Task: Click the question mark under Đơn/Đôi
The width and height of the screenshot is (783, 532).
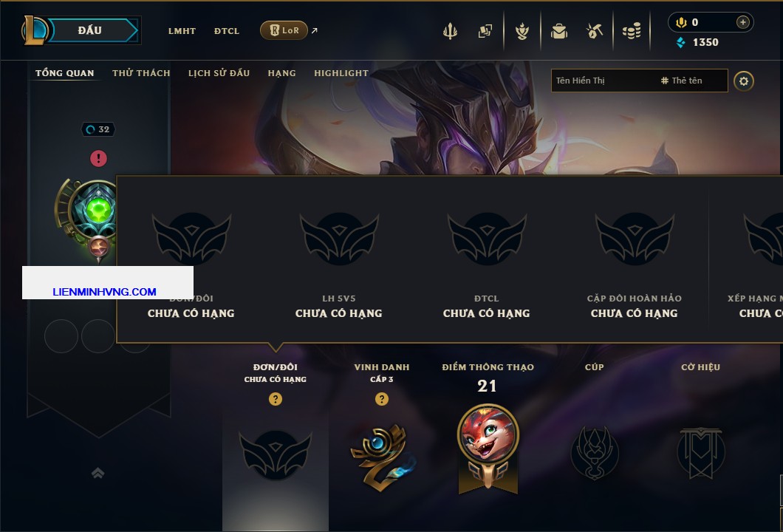Action: (x=275, y=398)
